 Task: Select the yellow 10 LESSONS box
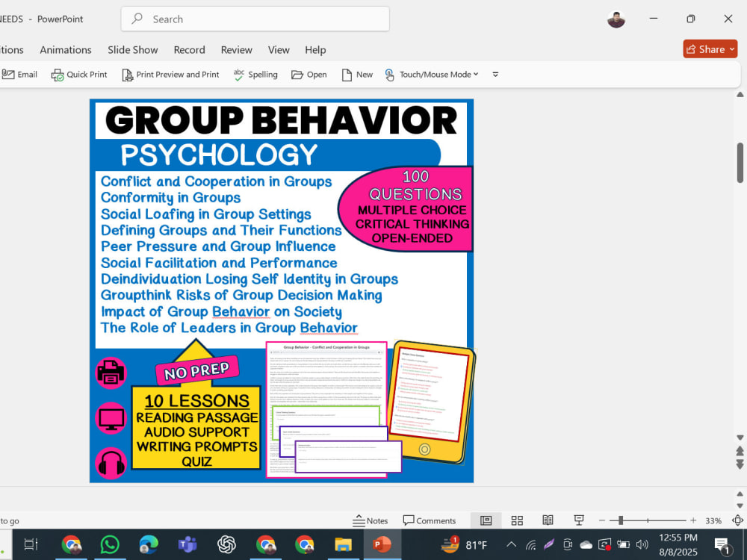click(x=196, y=428)
